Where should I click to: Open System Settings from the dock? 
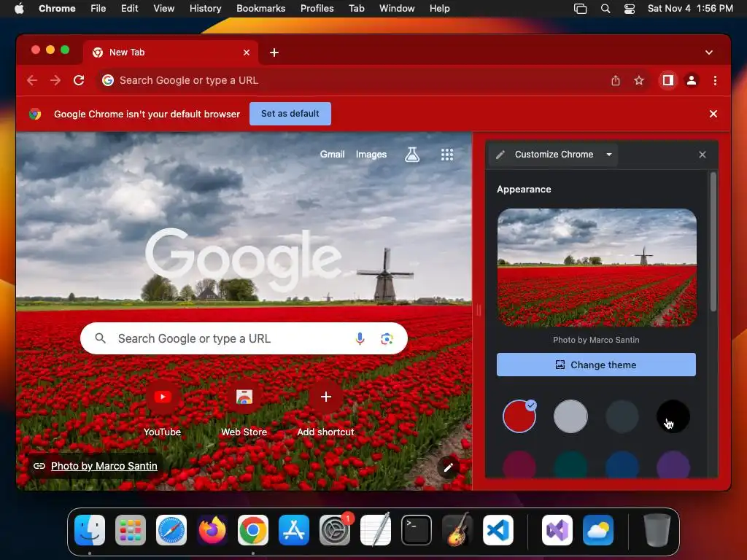335,530
